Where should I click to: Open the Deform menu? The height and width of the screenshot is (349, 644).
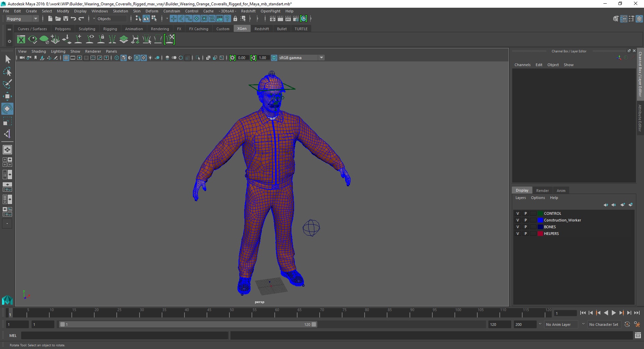coord(152,11)
